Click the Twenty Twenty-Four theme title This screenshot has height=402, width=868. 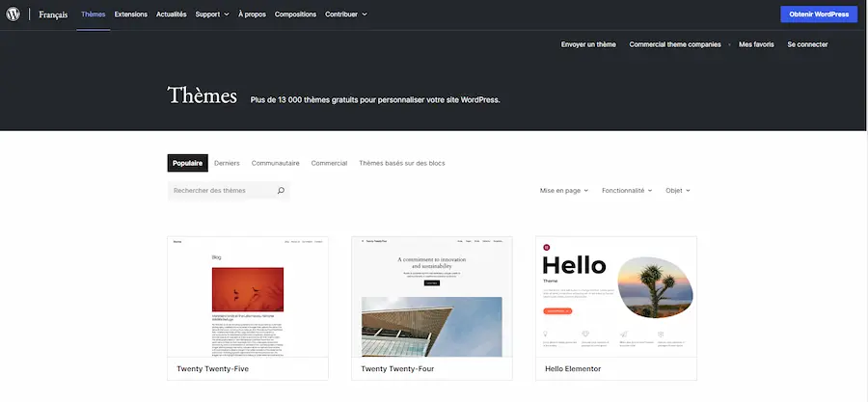[397, 369]
